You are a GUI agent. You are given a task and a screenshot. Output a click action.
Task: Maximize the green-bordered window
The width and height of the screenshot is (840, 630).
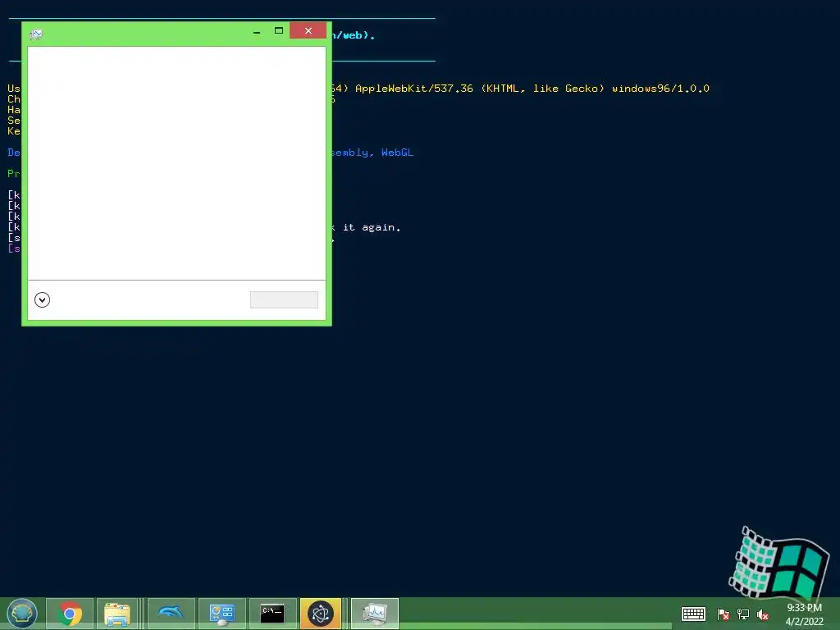click(x=279, y=30)
